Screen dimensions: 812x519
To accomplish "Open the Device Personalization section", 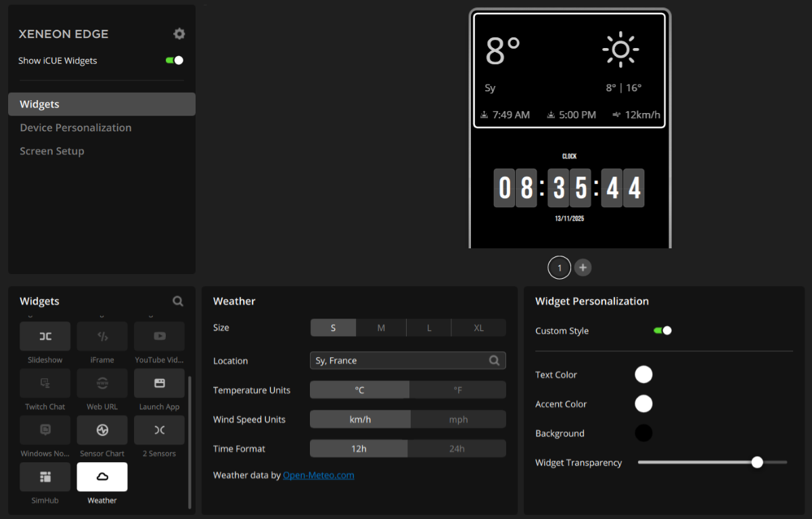I will point(75,127).
